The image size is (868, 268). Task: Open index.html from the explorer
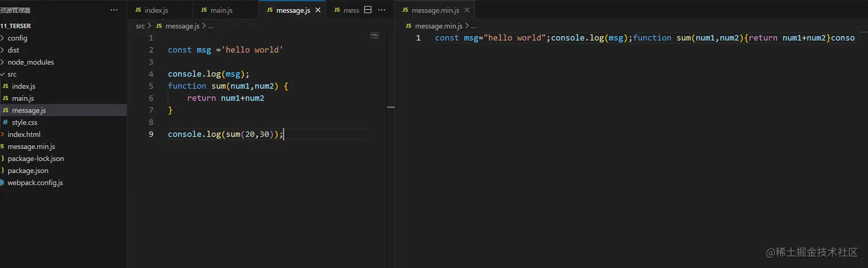[24, 134]
